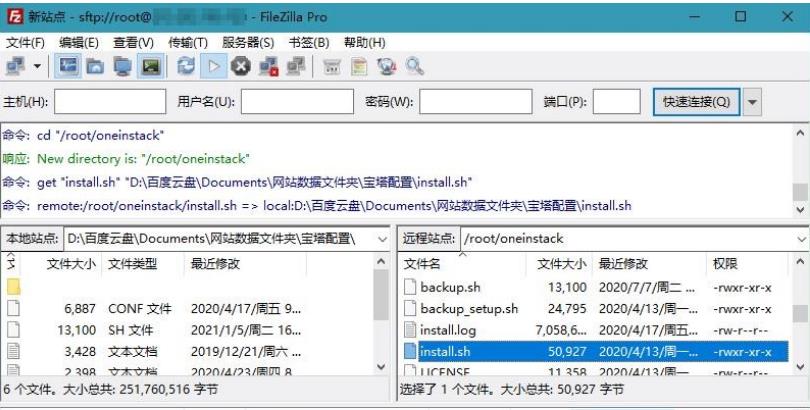Toggle the remote directory tree view
810x410 pixels.
(123, 67)
